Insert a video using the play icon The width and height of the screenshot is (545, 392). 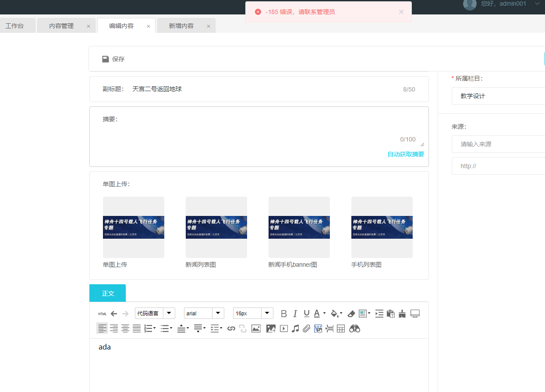[x=284, y=328]
